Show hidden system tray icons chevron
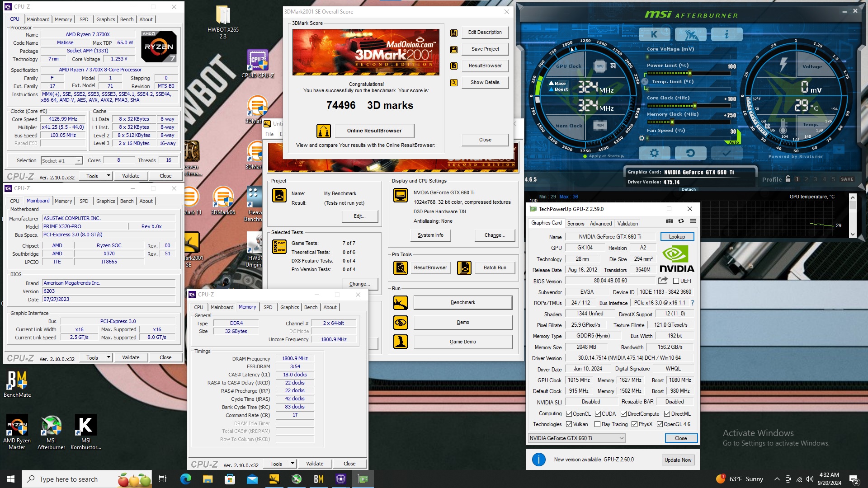 [x=777, y=479]
